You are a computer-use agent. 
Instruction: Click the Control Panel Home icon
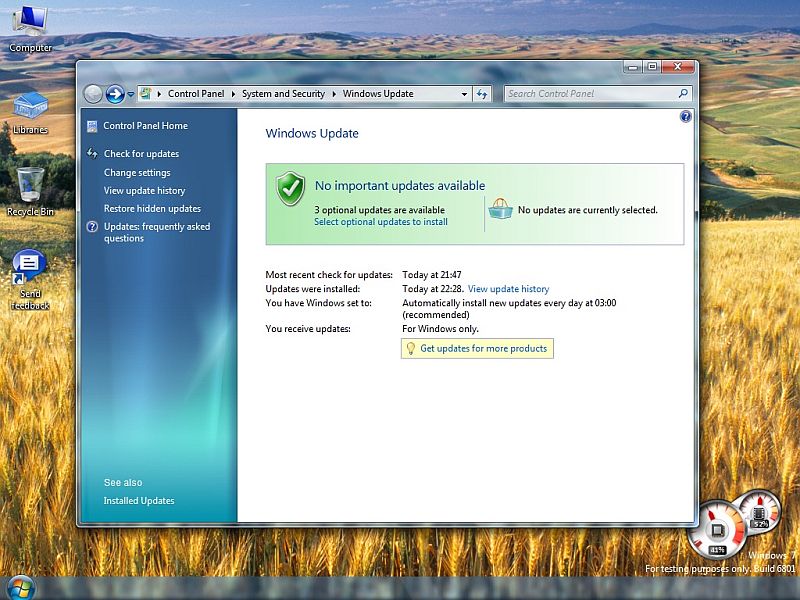pos(92,126)
